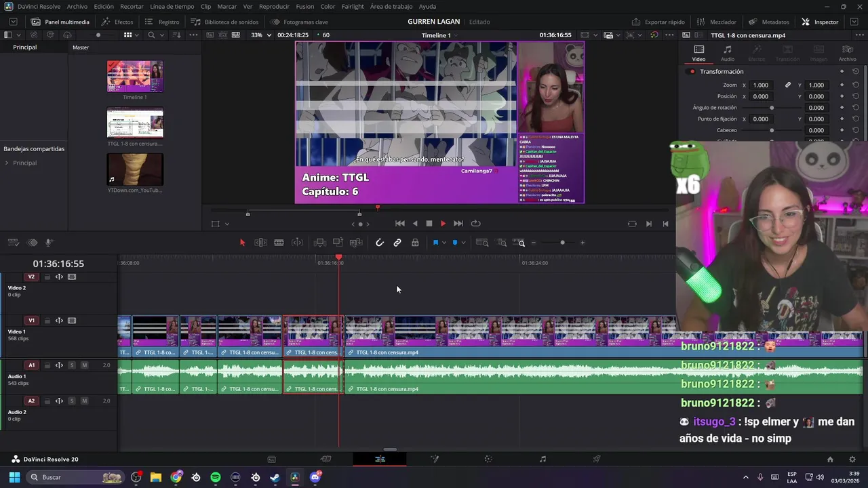Enable Transformación red toggle dot
The width and height of the screenshot is (868, 488).
click(x=692, y=72)
